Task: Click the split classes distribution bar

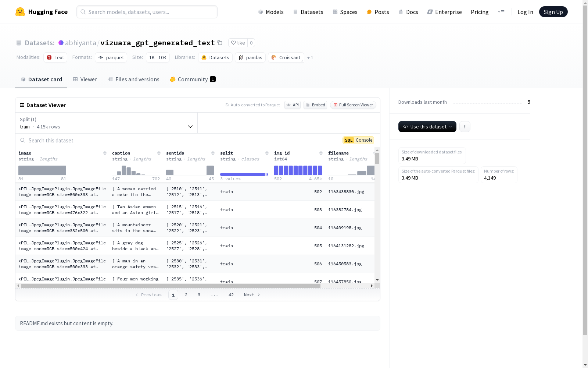Action: click(x=244, y=174)
